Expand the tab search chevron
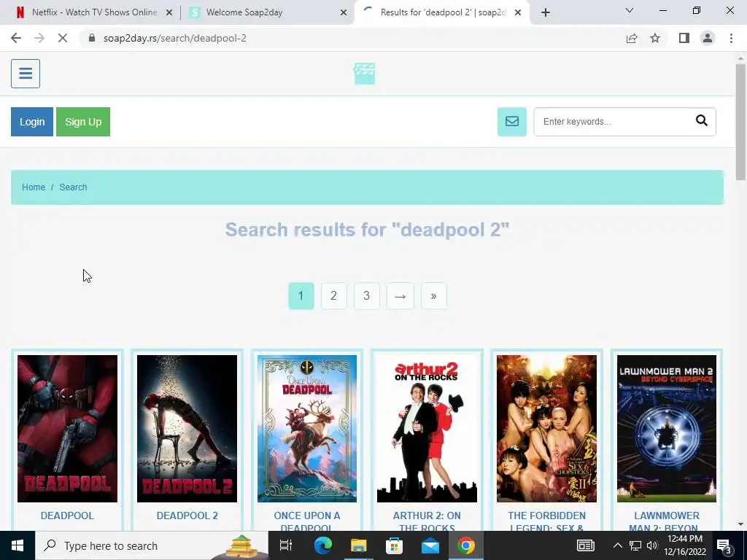The width and height of the screenshot is (747, 560). click(630, 10)
